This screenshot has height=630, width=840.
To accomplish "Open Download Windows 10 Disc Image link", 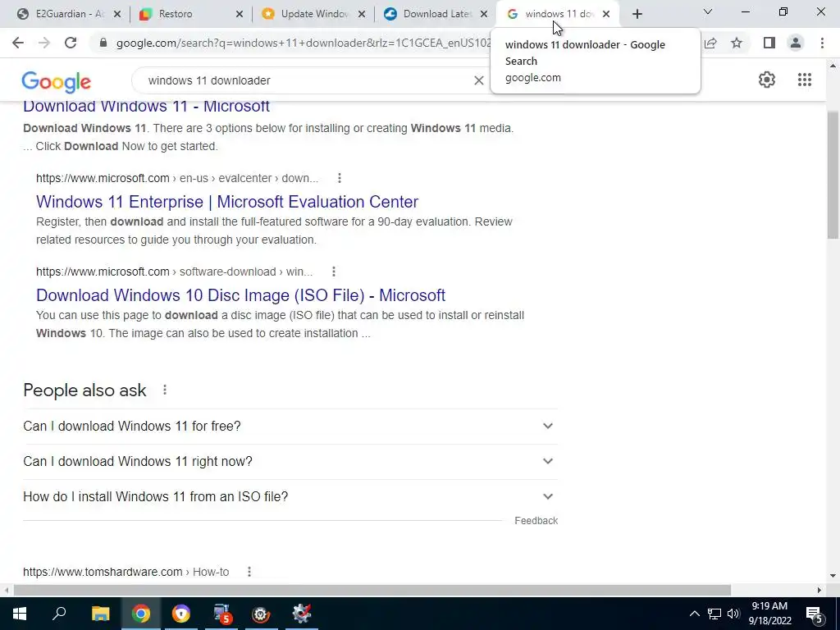I will click(x=240, y=295).
